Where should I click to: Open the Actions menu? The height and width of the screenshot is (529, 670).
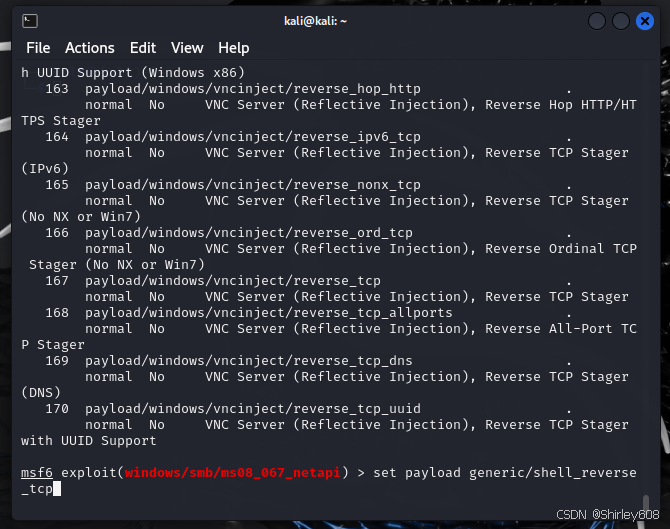point(90,48)
